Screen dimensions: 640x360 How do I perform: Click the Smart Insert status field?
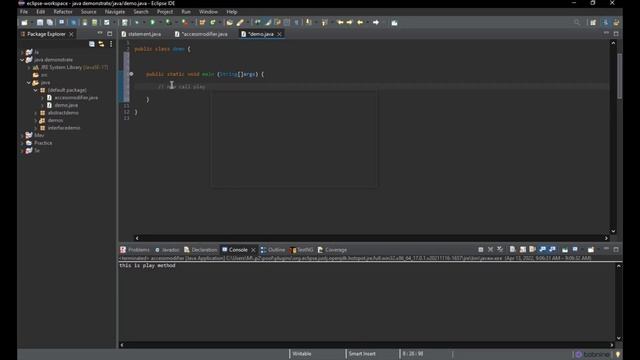(362, 354)
